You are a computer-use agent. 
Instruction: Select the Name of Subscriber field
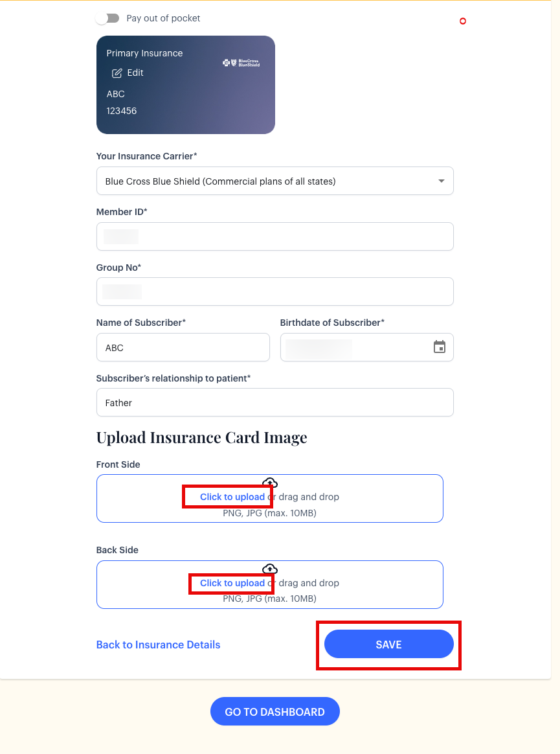pos(183,347)
